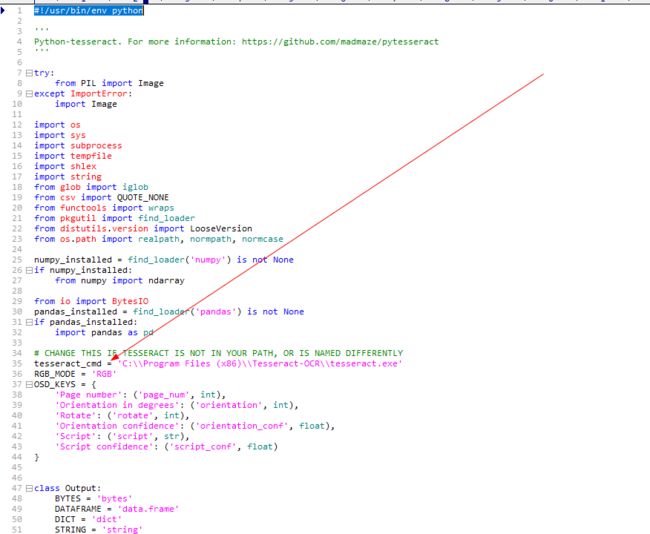Click line number 44 in the margin

click(17, 457)
